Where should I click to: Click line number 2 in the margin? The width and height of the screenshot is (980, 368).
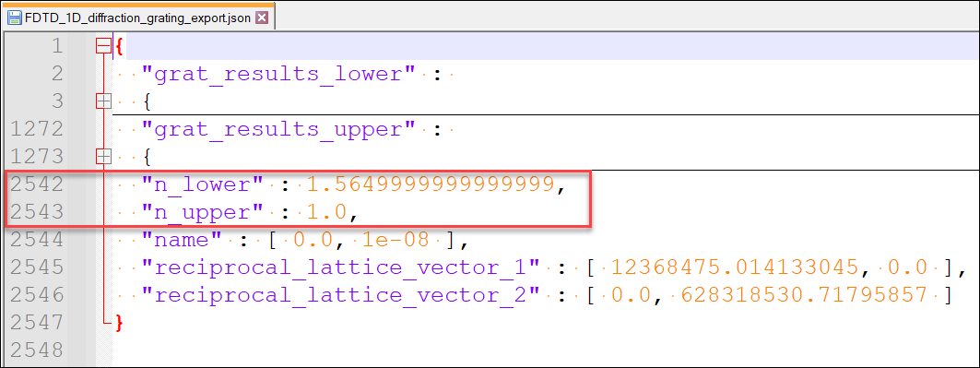pyautogui.click(x=57, y=74)
